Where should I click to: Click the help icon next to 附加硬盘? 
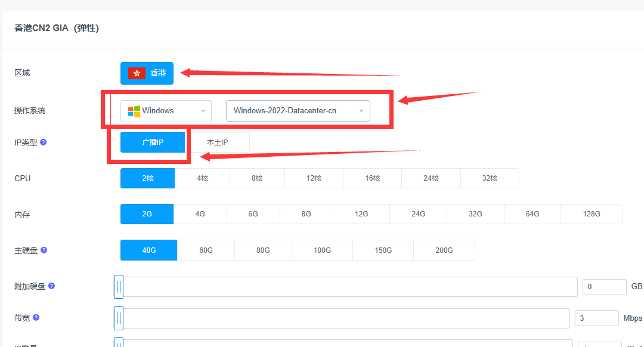(x=51, y=286)
